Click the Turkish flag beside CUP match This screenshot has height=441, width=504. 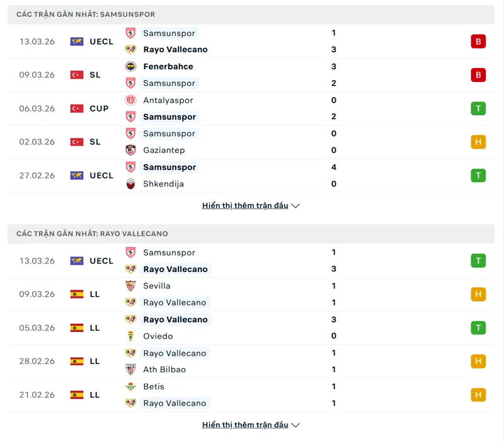point(77,108)
